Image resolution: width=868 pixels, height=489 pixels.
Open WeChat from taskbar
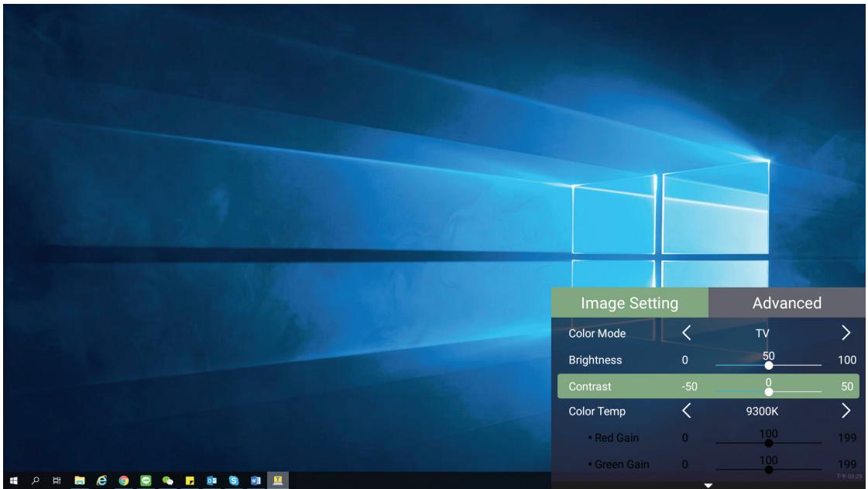168,480
